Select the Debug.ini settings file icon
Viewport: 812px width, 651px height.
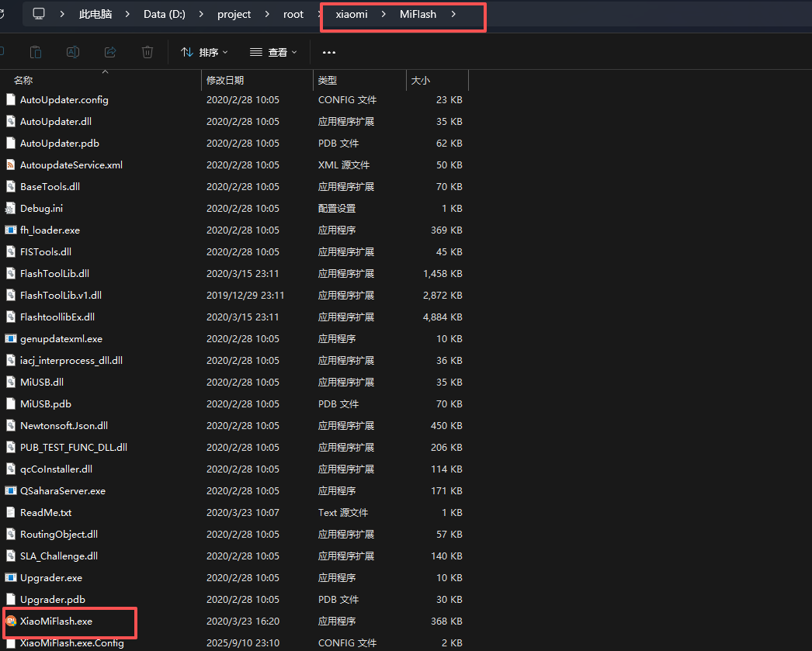coord(10,209)
